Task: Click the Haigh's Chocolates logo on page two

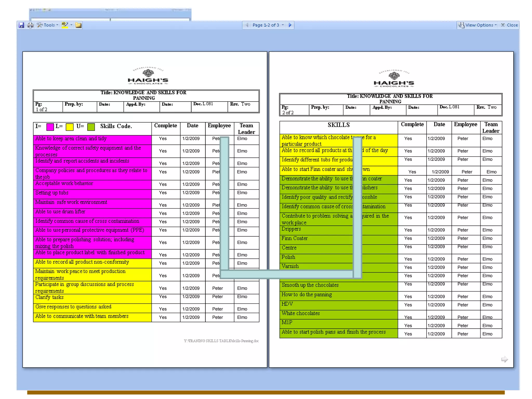Action: point(394,79)
